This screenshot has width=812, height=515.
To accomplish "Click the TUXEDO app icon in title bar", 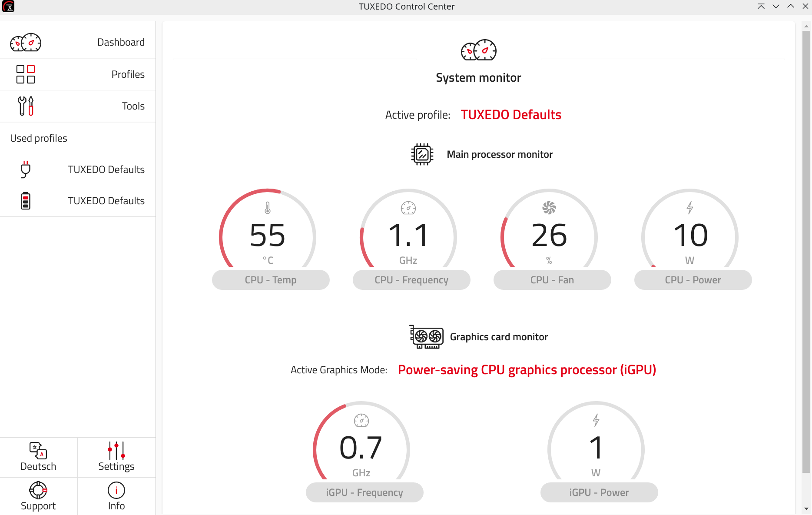I will pos(8,7).
